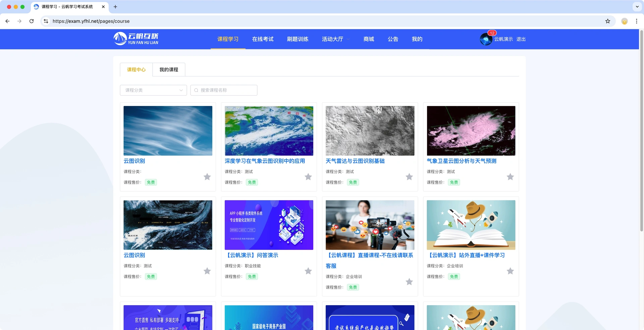Favorite 天气雷达与云图识别基础 star

(409, 177)
